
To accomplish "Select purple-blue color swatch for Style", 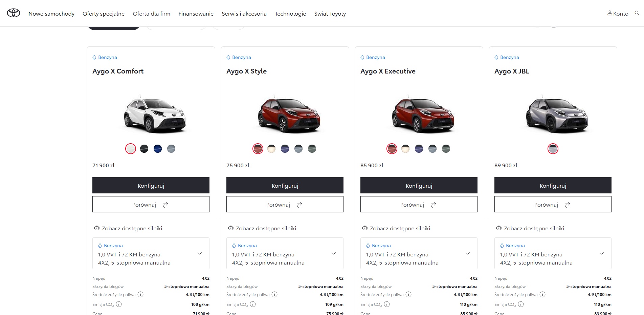I will click(x=285, y=149).
